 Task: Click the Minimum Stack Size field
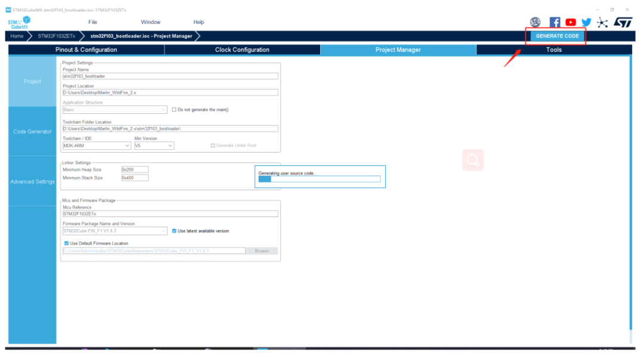pyautogui.click(x=135, y=178)
